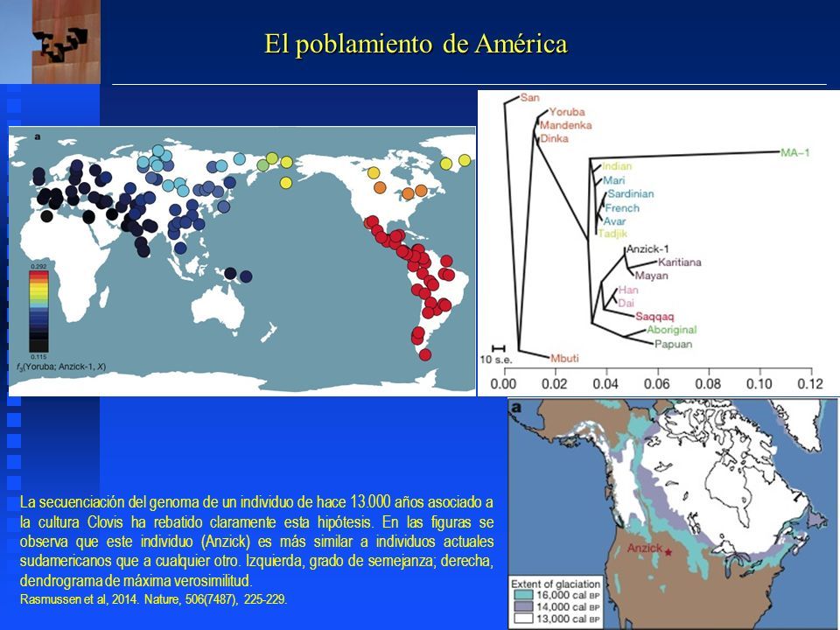Click the 0.115 color scale minimum label
Viewport: 840px width, 630px height.
[x=38, y=357]
